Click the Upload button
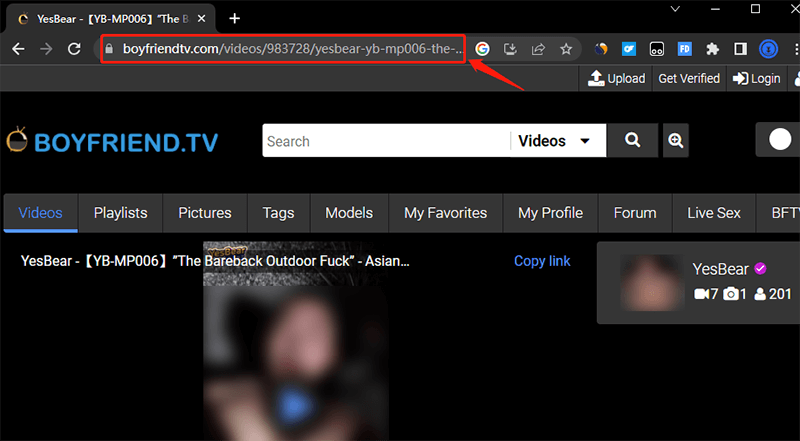The image size is (800, 441). coord(616,78)
